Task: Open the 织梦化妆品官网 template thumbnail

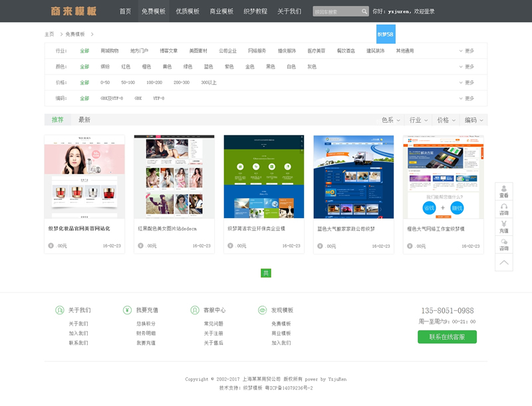Action: click(x=84, y=177)
